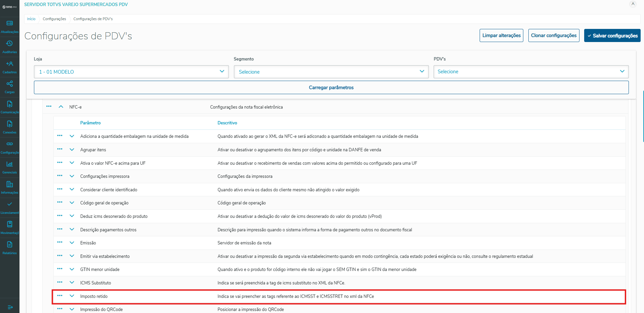Open Conexões in the sidebar

click(x=9, y=127)
